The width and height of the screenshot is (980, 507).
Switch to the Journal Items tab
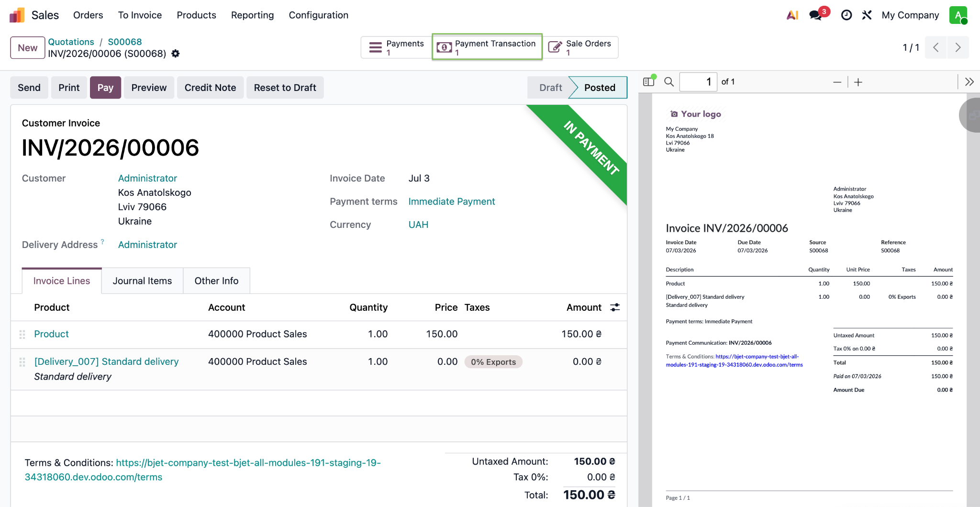point(142,281)
